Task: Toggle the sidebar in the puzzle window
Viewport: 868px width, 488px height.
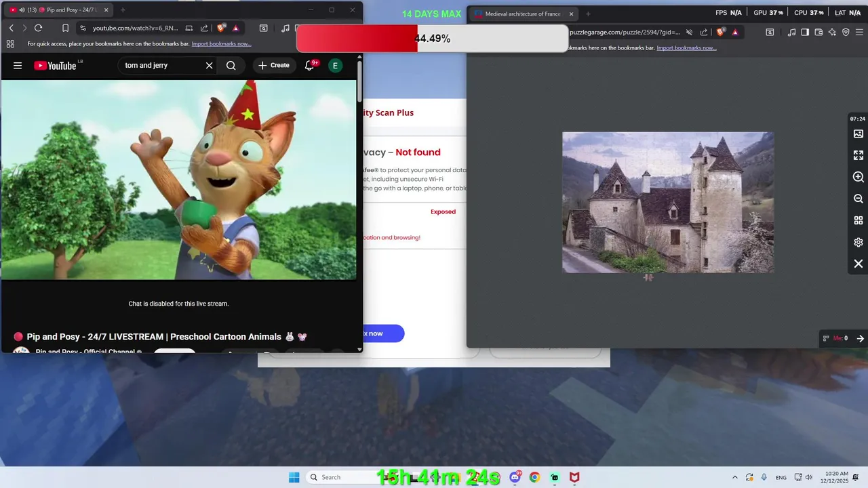Action: pos(805,32)
